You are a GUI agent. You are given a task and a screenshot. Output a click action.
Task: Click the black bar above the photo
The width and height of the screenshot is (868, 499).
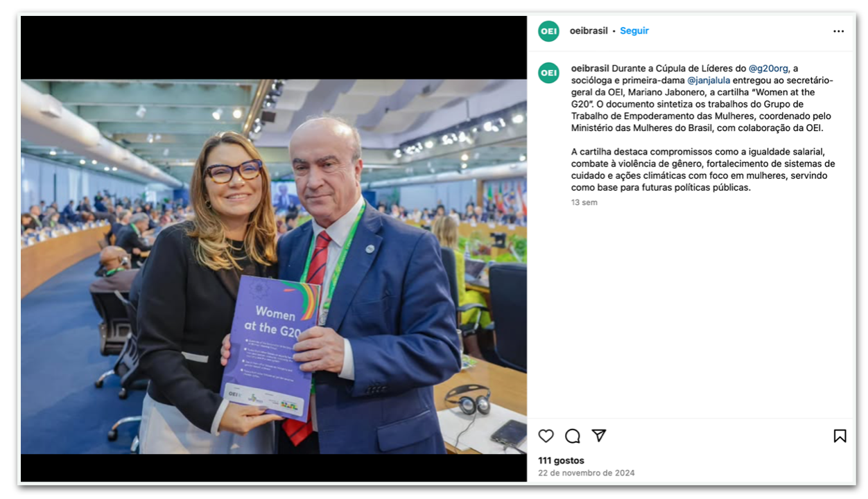click(x=274, y=48)
